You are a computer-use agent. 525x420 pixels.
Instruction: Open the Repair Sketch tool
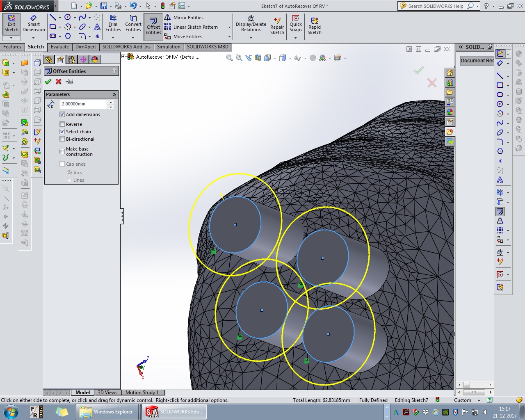pyautogui.click(x=277, y=25)
